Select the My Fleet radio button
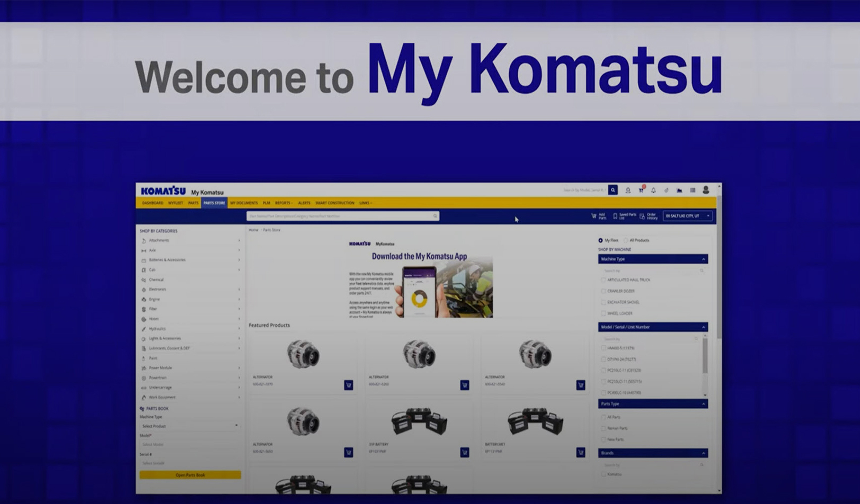860x504 pixels. pyautogui.click(x=600, y=240)
